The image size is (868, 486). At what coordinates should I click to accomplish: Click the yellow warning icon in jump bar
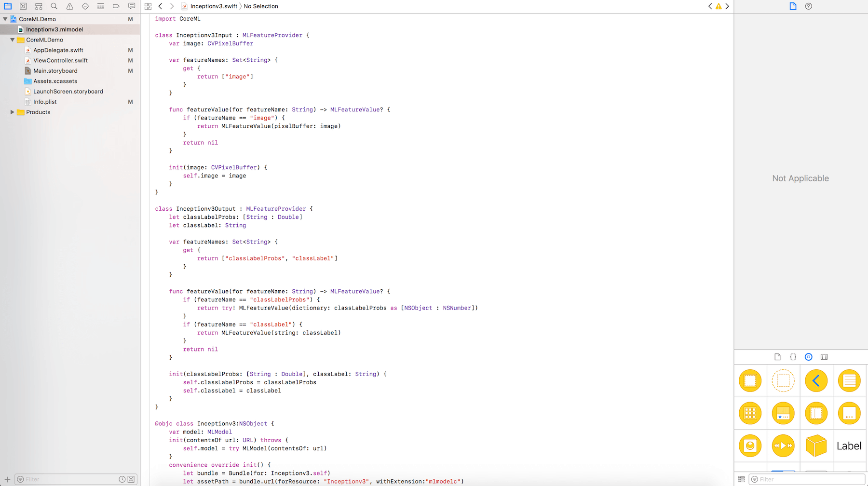click(719, 6)
